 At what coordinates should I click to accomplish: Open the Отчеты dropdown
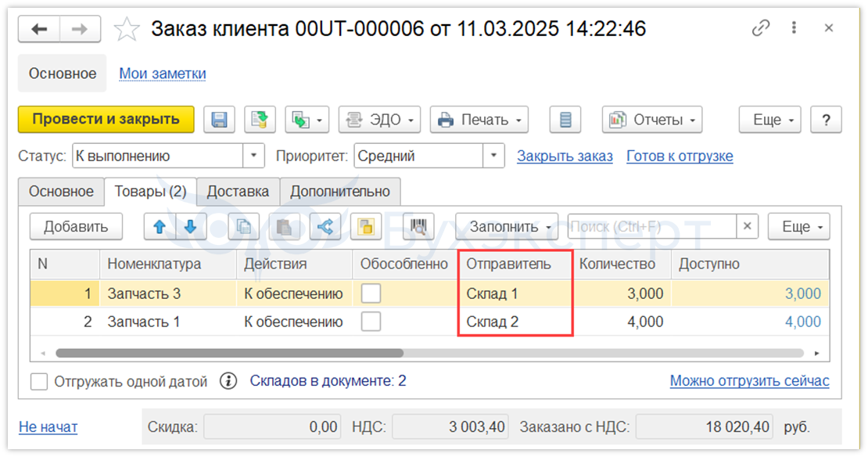click(x=652, y=120)
